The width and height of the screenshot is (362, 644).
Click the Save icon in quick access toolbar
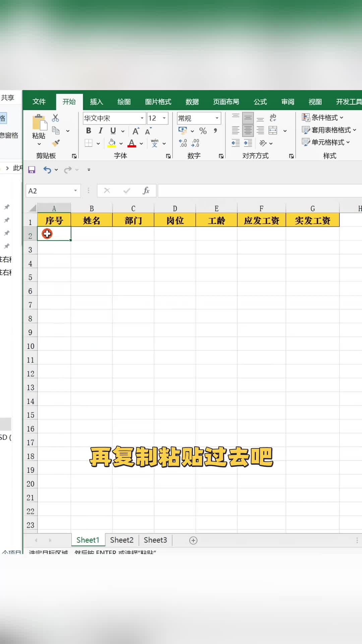point(32,170)
